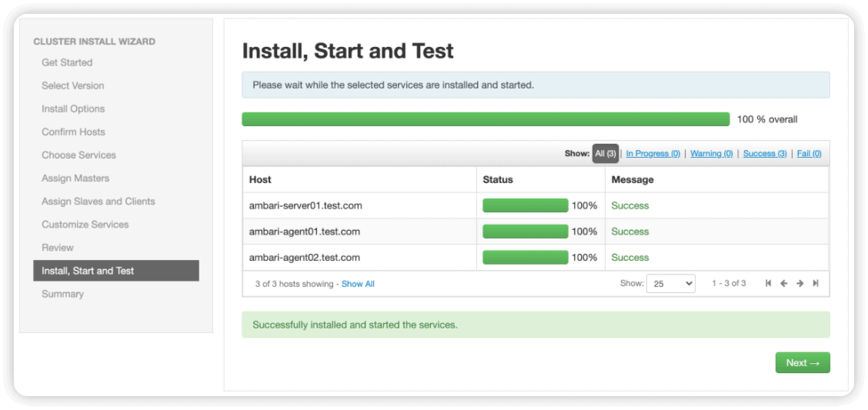Click the Status column header
The height and width of the screenshot is (410, 868).
[498, 179]
